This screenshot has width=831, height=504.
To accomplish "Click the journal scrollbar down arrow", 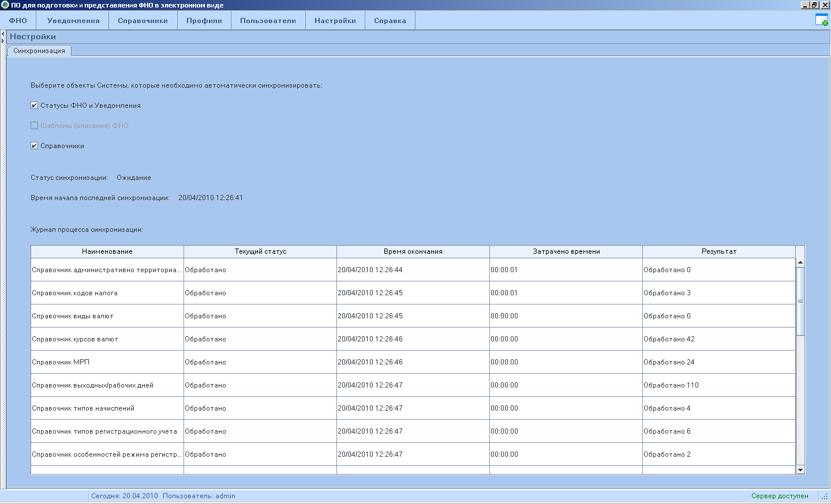I will point(800,470).
